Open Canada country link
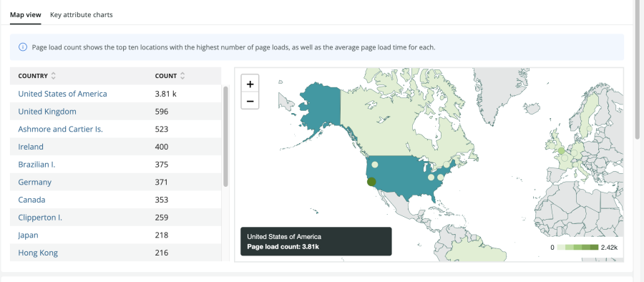Screen dimensions: 644x282 coord(31,200)
